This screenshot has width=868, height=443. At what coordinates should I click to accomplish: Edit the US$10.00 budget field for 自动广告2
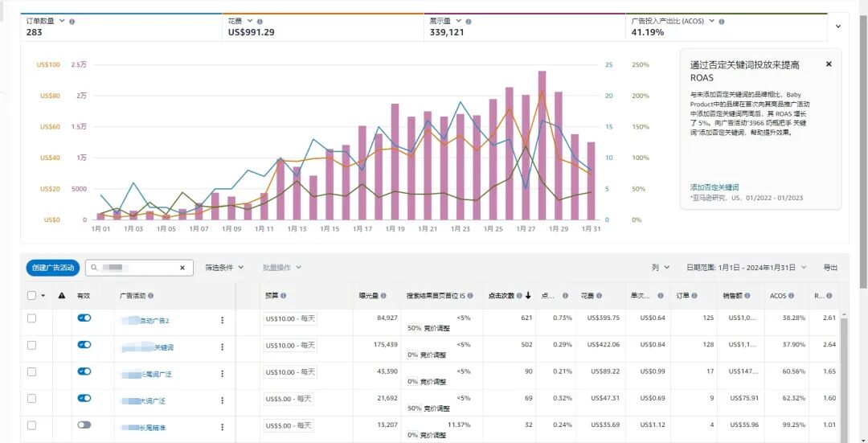click(290, 318)
